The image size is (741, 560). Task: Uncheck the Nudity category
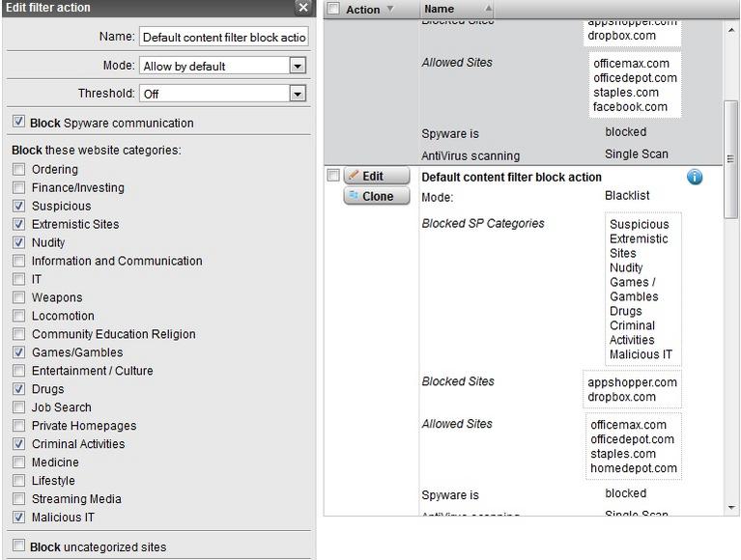(19, 242)
